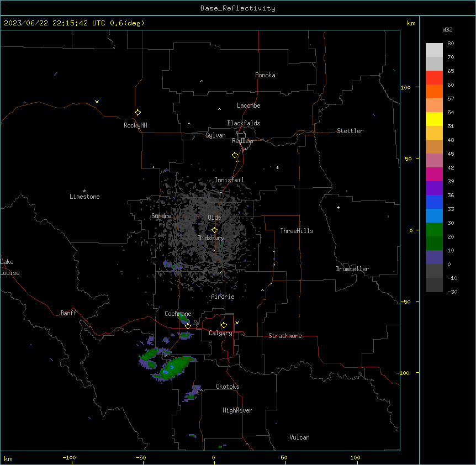Viewport: 476px width, 465px height.
Task: Click the purple-green echo west of Okotoks
Action: [x=193, y=393]
